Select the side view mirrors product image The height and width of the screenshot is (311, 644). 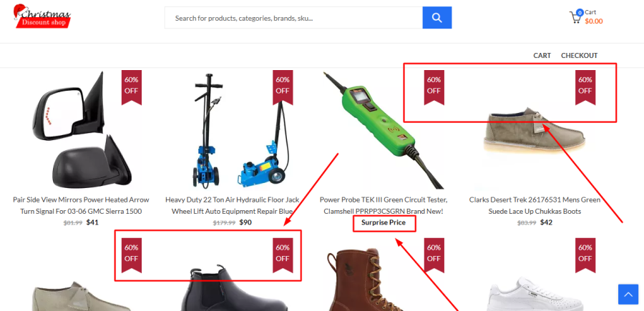click(81, 130)
